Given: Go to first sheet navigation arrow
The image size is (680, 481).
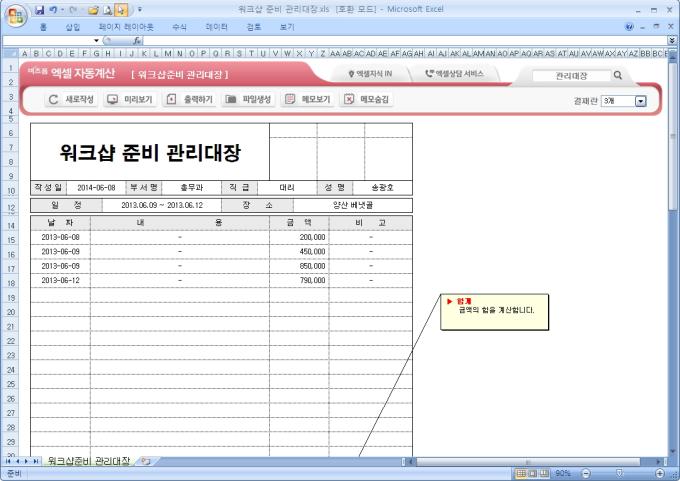Looking at the screenshot, I should [x=8, y=461].
